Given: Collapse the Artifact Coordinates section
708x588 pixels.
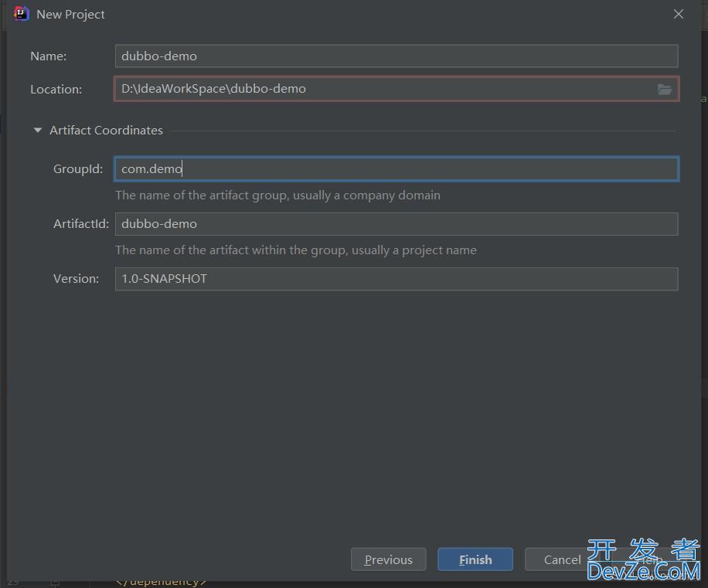Looking at the screenshot, I should point(38,131).
